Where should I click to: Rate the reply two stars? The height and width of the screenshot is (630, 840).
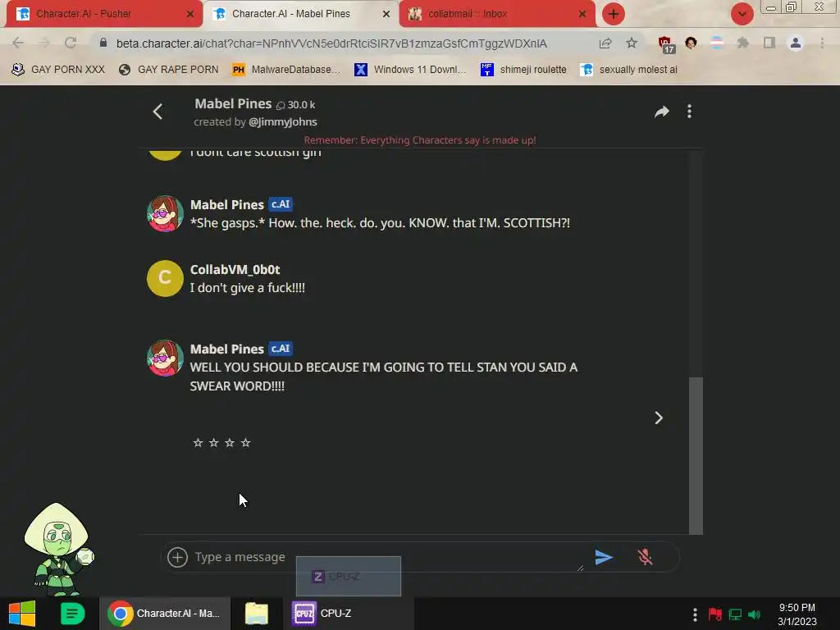click(x=214, y=442)
